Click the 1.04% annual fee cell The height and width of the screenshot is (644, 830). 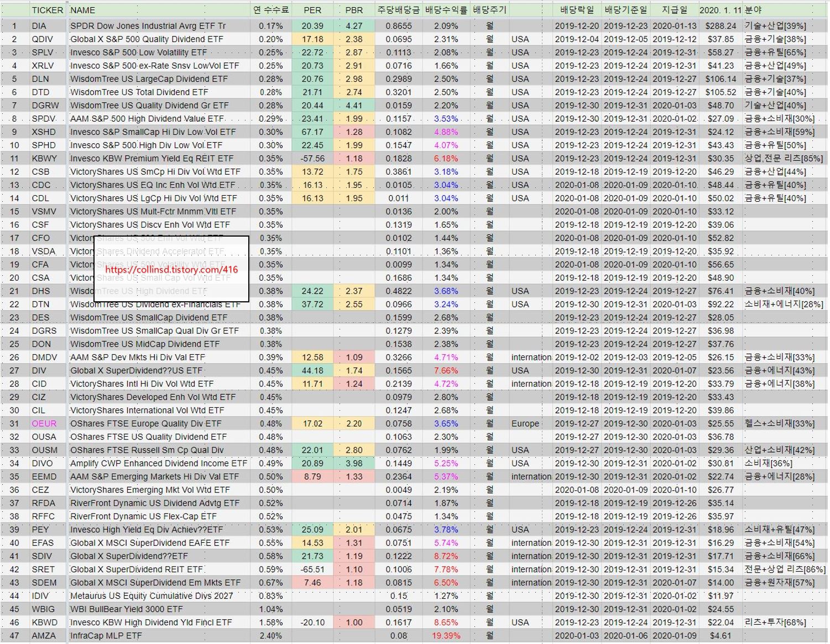point(270,609)
